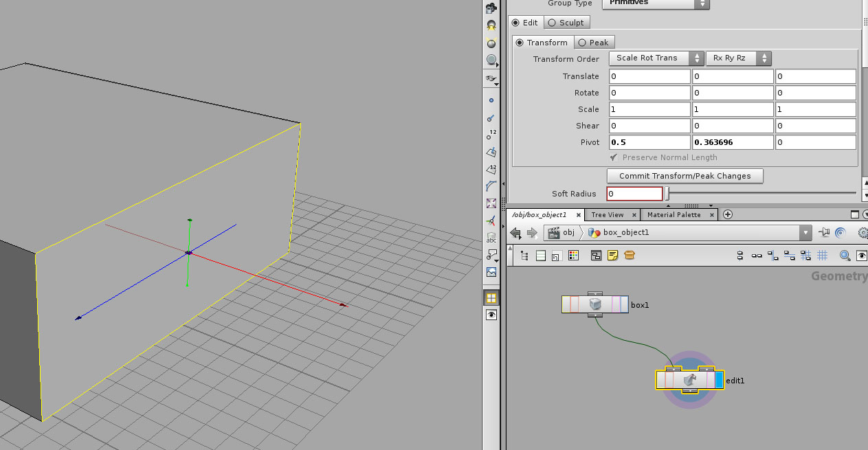Toggle the headlight lighting icon
This screenshot has width=868, height=450.
[491, 25]
